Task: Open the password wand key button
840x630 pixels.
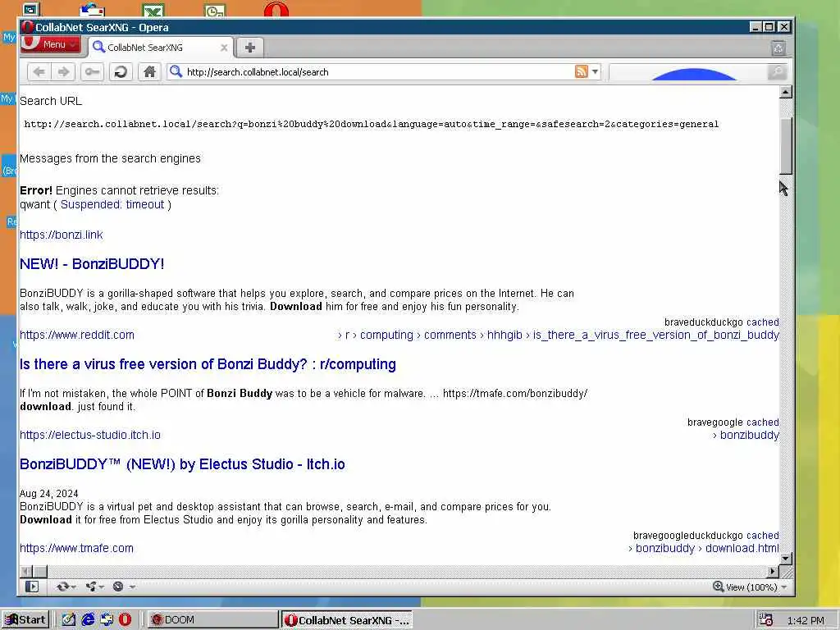Action: [x=92, y=72]
